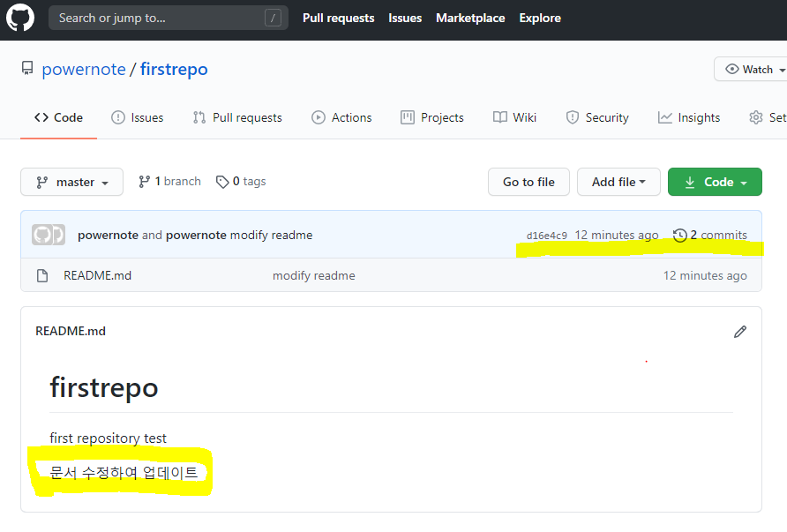Open the green Code download dropdown
This screenshot has width=787, height=532.
coord(715,182)
